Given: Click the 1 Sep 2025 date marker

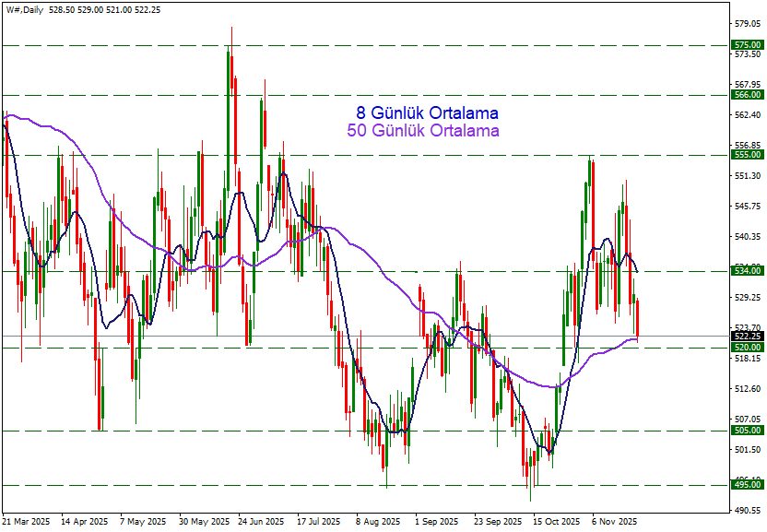Looking at the screenshot, I should tap(436, 522).
